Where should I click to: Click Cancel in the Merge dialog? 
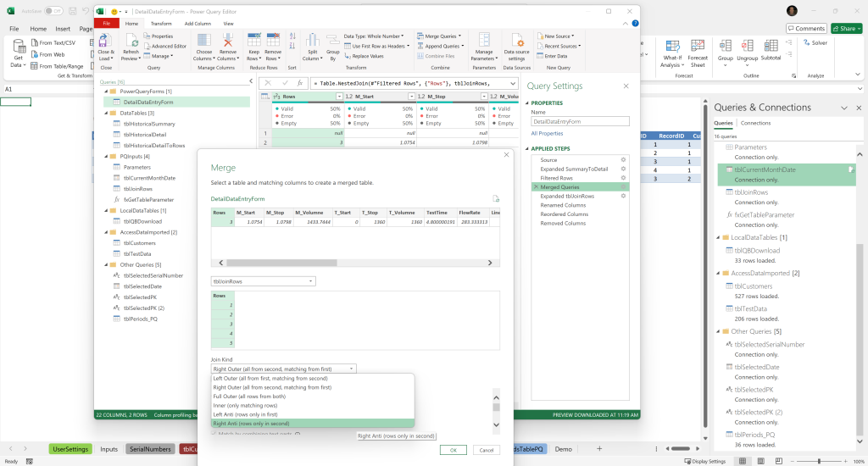pos(486,450)
